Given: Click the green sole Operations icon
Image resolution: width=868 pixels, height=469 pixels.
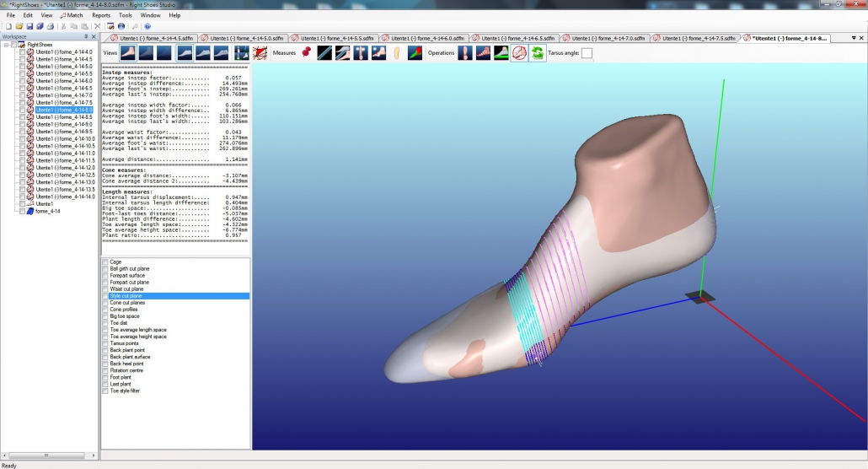Looking at the screenshot, I should tap(501, 52).
